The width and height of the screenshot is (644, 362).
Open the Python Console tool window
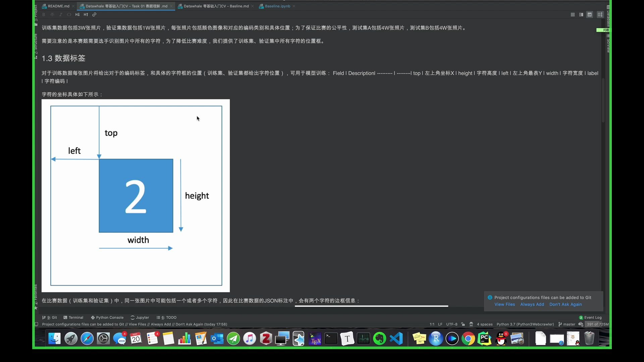click(x=107, y=317)
